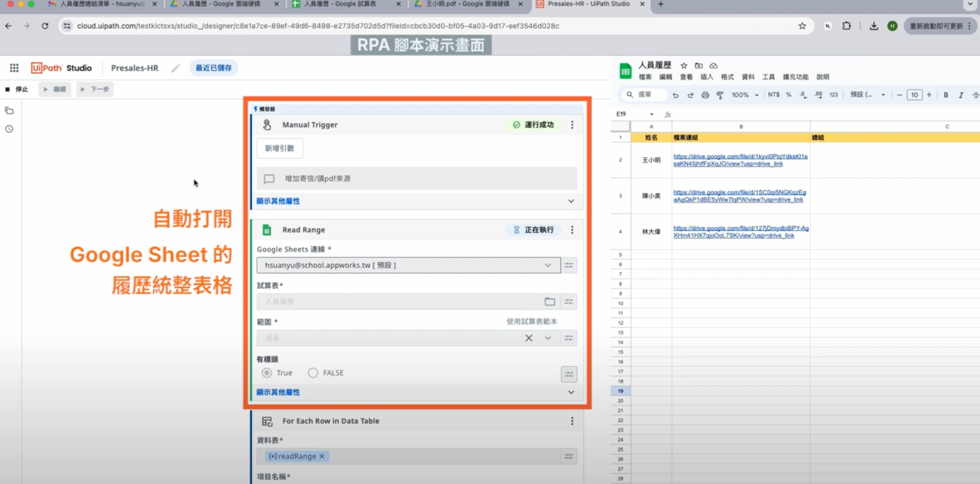980x484 pixels.
Task: Clear the 範圍 field with the X icon
Action: [529, 338]
